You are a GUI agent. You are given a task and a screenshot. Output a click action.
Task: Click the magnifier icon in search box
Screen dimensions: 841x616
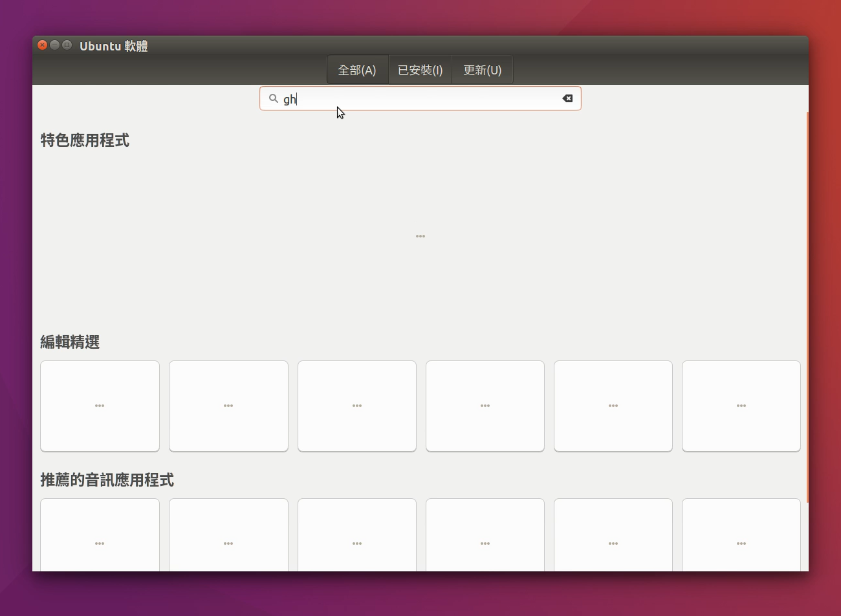[x=274, y=98]
